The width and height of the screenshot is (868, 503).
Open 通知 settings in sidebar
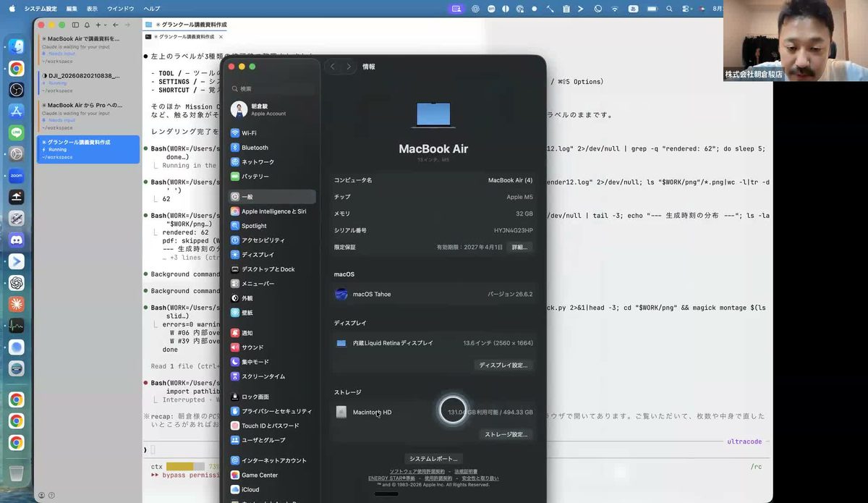[272, 333]
